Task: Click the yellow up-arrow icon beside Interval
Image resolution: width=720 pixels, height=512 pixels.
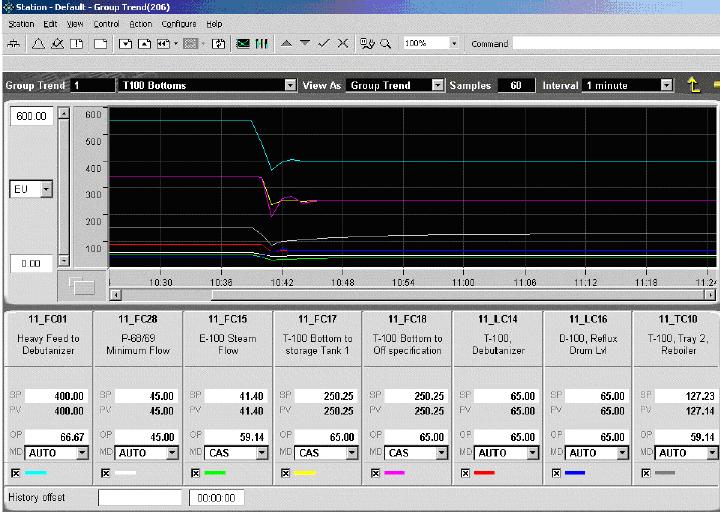Action: [694, 86]
